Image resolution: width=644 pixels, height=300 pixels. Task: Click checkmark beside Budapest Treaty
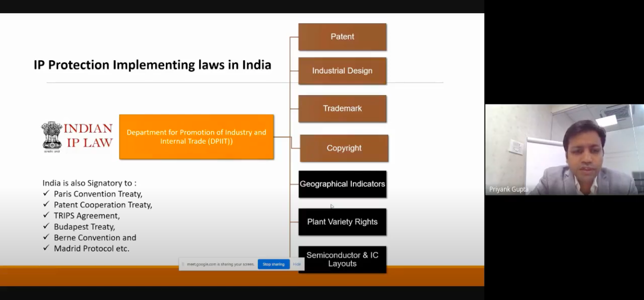coord(46,227)
